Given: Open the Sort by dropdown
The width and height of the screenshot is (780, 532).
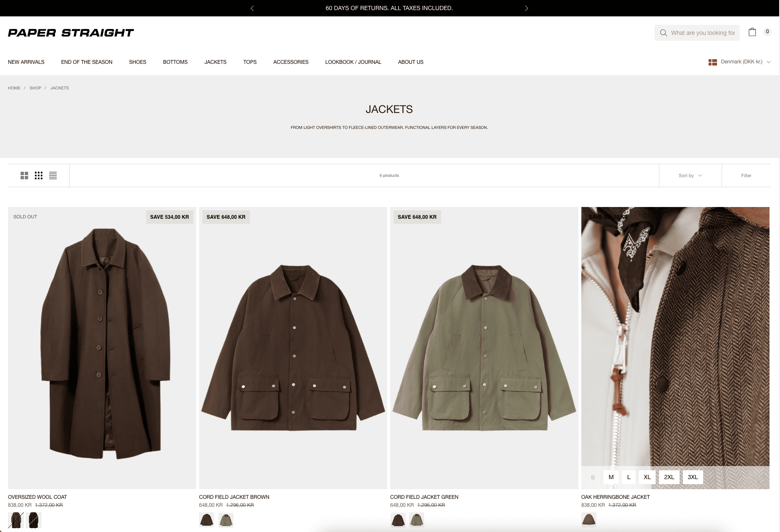Looking at the screenshot, I should (690, 176).
